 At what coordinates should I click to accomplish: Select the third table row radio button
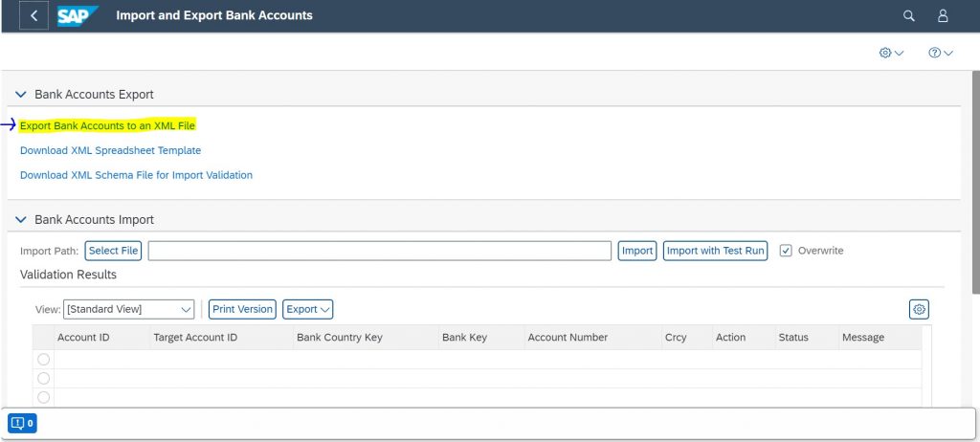[x=43, y=397]
